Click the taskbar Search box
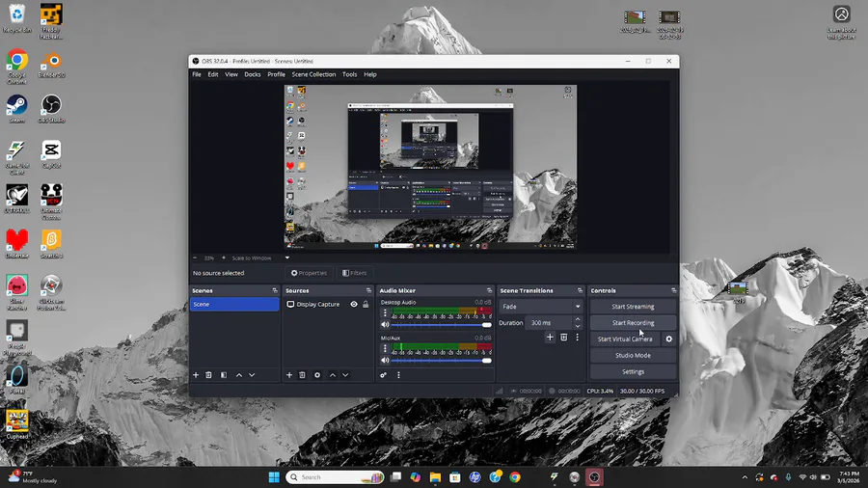Image resolution: width=868 pixels, height=488 pixels. pos(336,477)
